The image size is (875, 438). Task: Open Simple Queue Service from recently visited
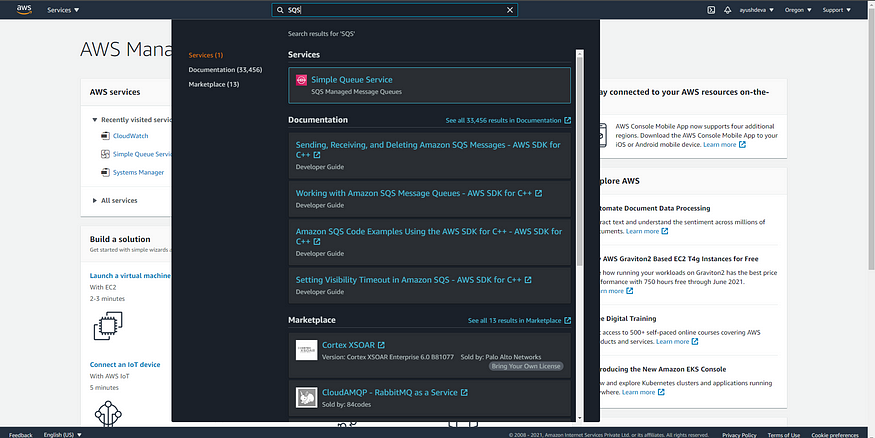tap(142, 155)
